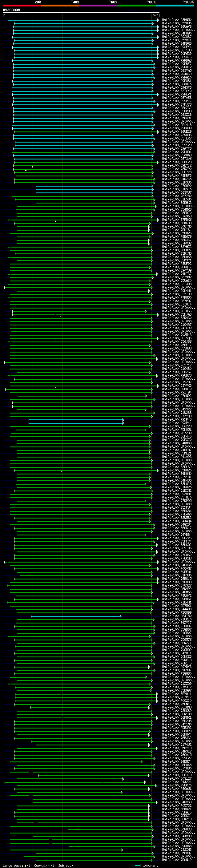Image resolution: width=197 pixels, height=868 pixels.
Task: Click the orange ~40% identity legend bar
Action: coord(60,6)
